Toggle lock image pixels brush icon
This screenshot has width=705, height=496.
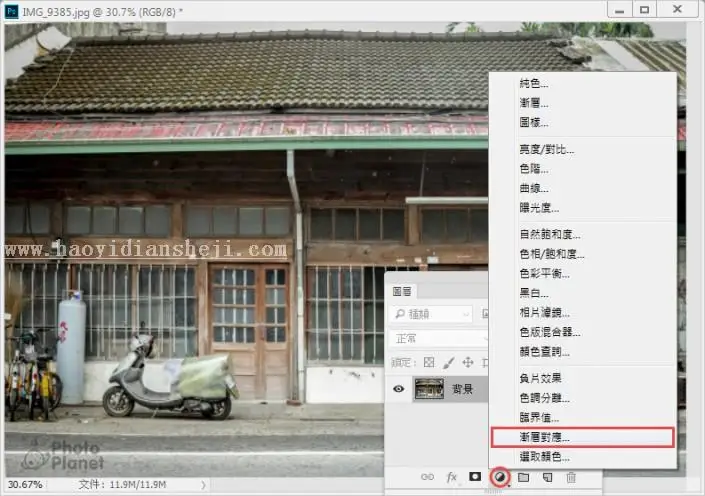[449, 362]
